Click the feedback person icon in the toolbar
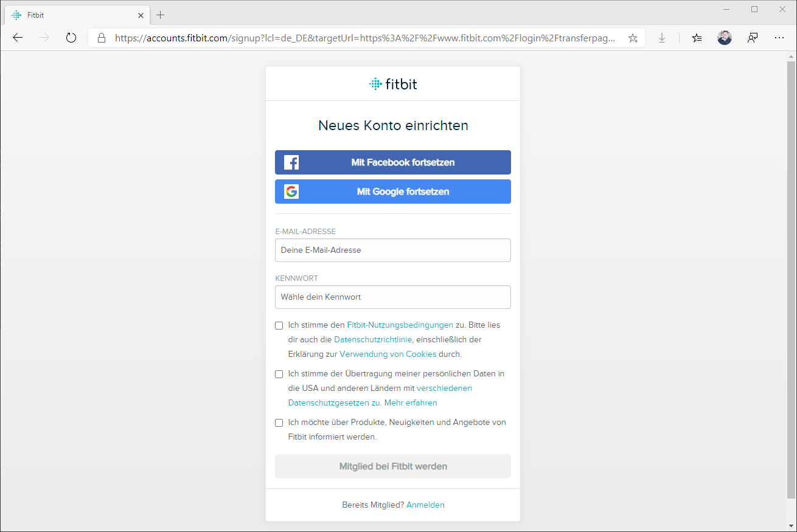Image resolution: width=797 pixels, height=532 pixels. pyautogui.click(x=753, y=38)
